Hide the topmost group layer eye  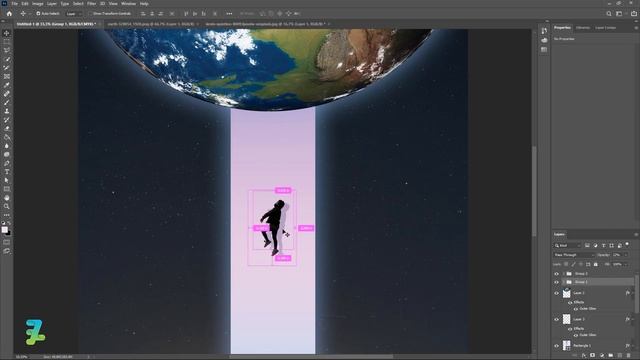pos(556,274)
